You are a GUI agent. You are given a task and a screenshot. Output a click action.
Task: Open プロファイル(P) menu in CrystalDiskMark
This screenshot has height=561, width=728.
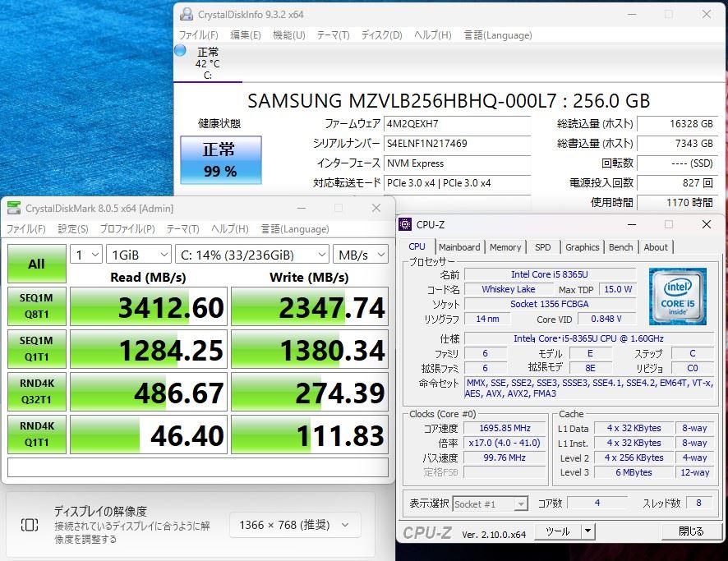click(127, 229)
